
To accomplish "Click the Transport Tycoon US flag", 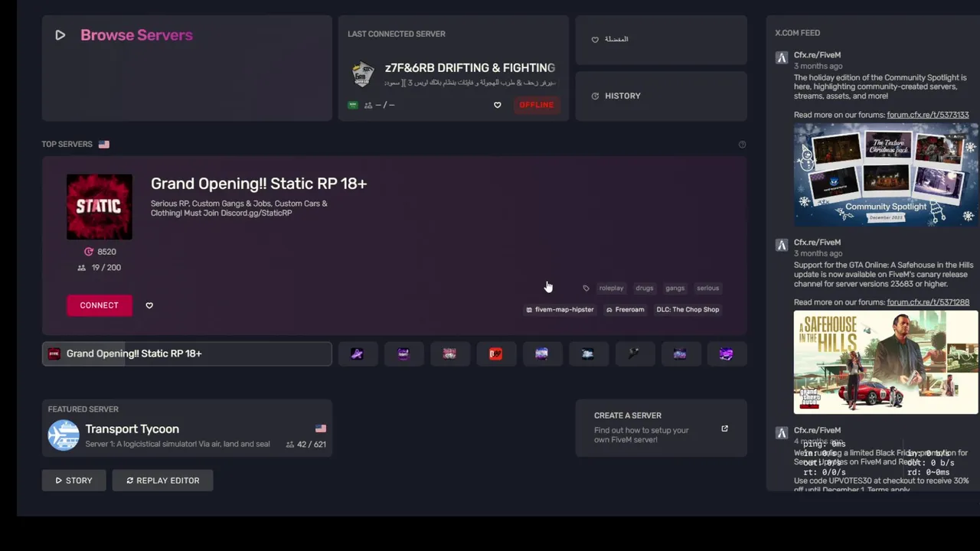I will click(321, 429).
